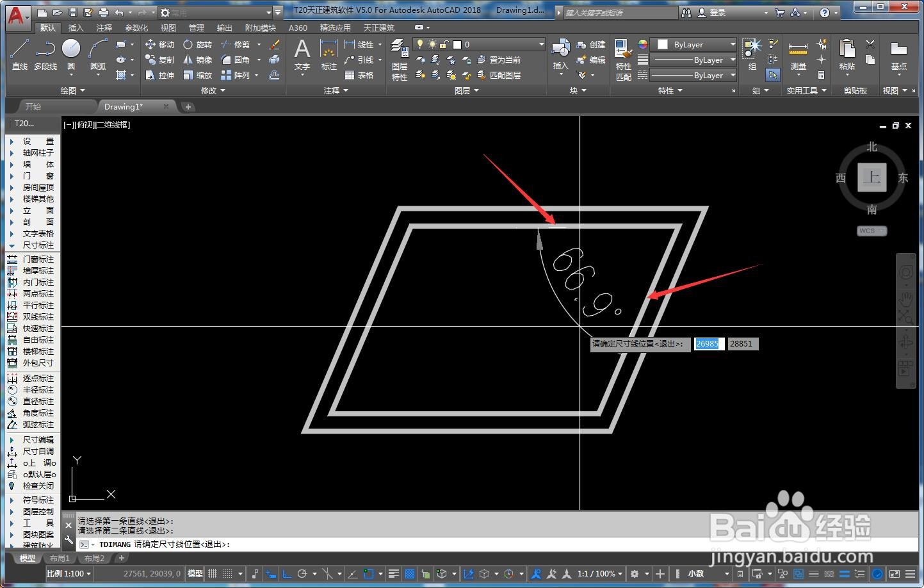Toggle the grid display in status bar
This screenshot has width=924, height=588.
(213, 574)
